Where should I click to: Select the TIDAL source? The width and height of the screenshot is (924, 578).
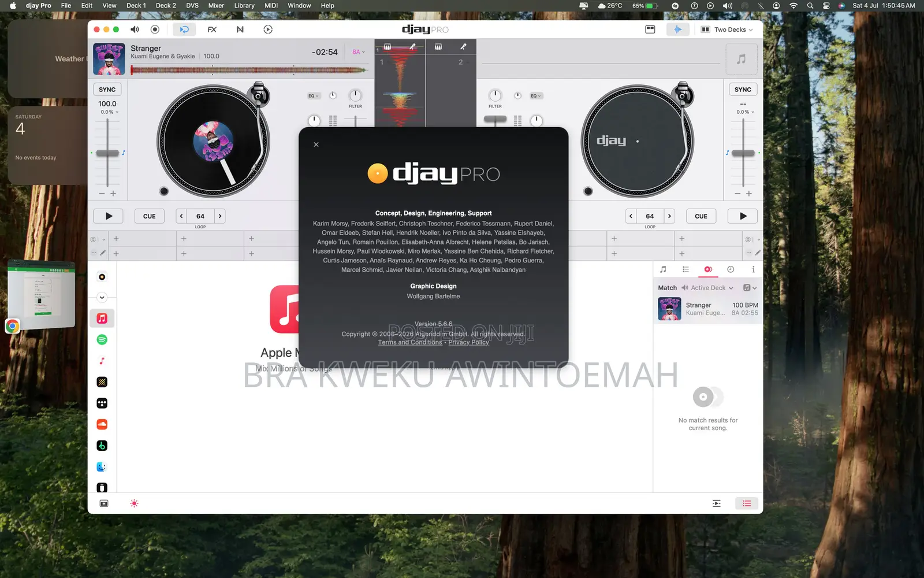tap(102, 403)
